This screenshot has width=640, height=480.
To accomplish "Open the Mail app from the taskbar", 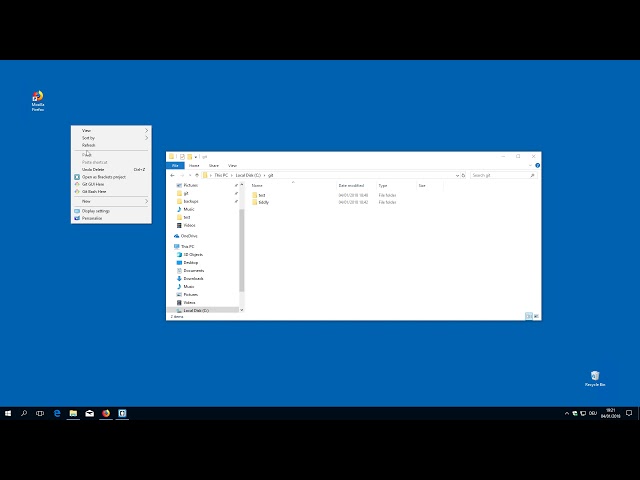I will click(90, 413).
